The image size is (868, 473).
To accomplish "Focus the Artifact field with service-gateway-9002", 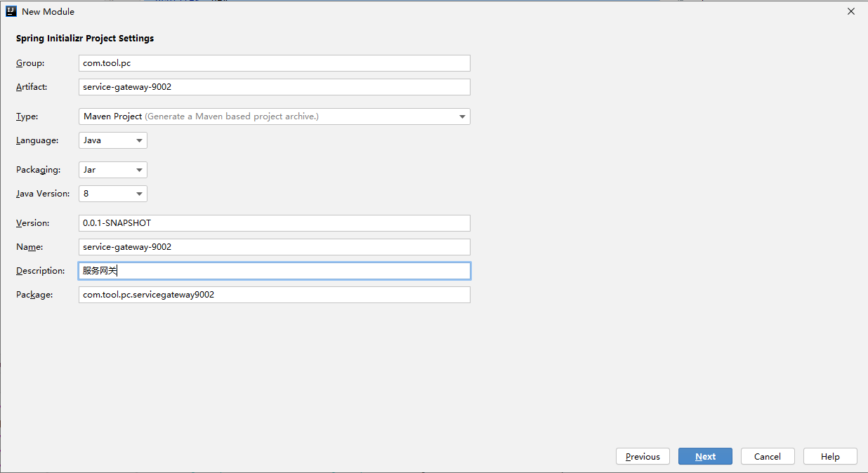I will [274, 87].
